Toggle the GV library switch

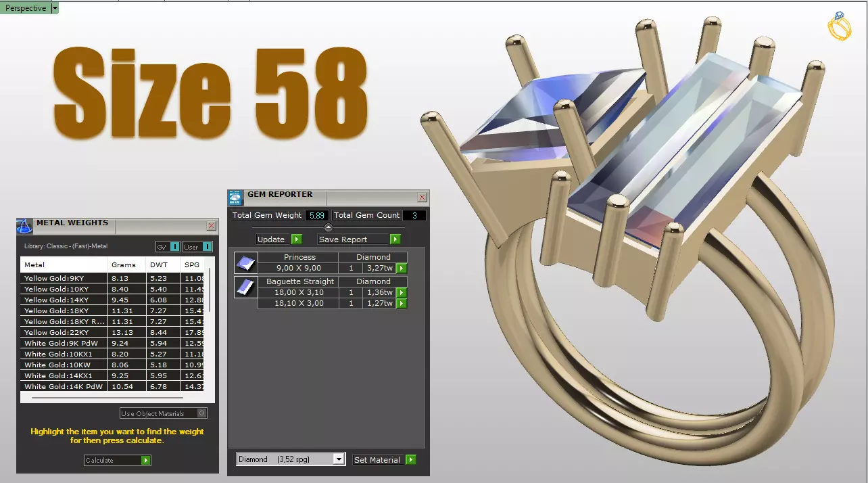168,247
